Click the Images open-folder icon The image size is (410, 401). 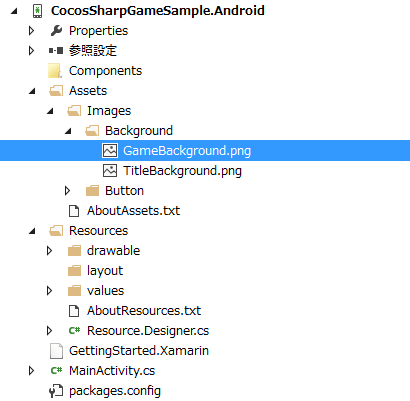click(x=74, y=111)
